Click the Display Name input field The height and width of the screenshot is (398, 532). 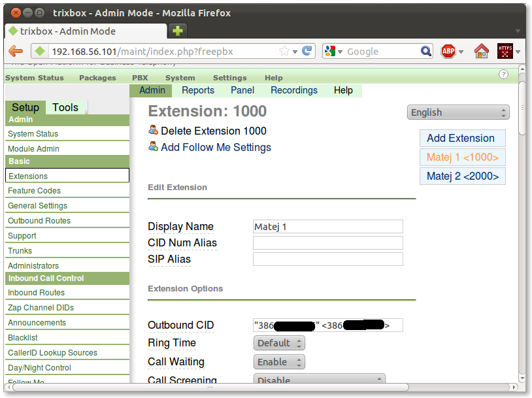point(327,227)
